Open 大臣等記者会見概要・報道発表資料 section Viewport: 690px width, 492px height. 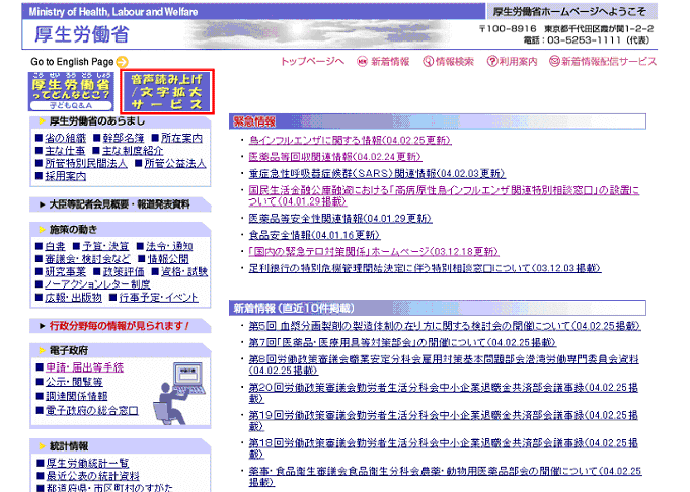pyautogui.click(x=118, y=204)
